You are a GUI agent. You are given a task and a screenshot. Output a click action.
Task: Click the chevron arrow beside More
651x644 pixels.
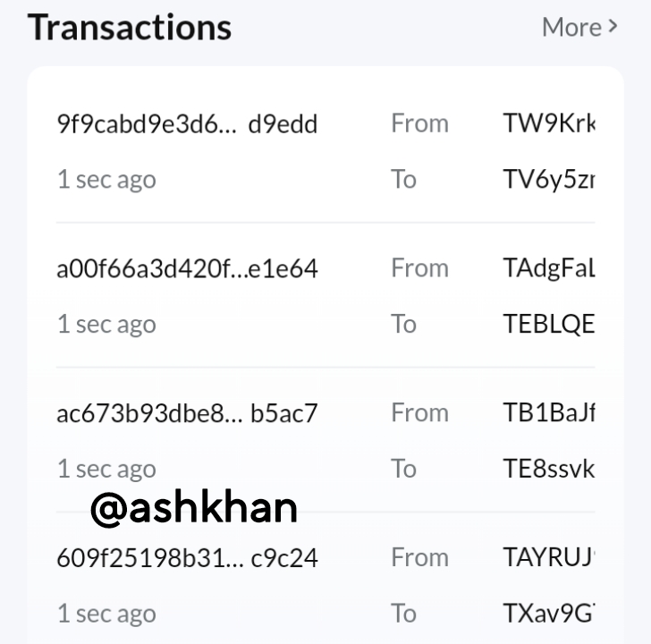coord(613,27)
